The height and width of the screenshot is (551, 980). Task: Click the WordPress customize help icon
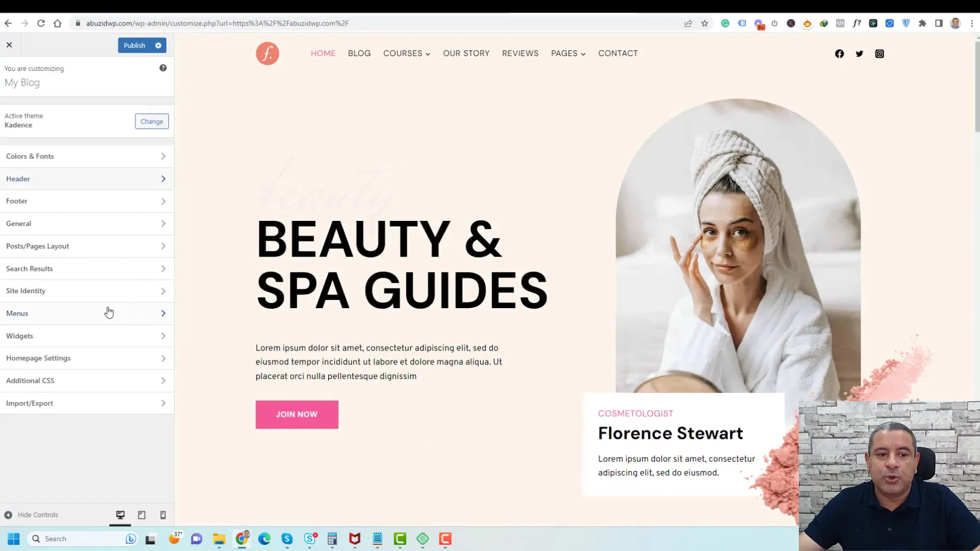(x=163, y=67)
